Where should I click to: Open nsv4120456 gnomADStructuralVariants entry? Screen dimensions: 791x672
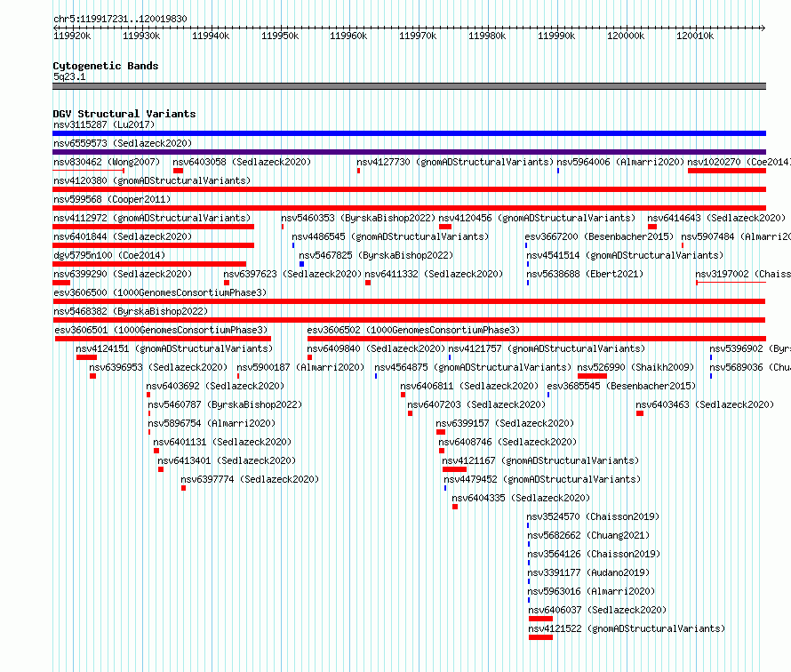tap(537, 218)
